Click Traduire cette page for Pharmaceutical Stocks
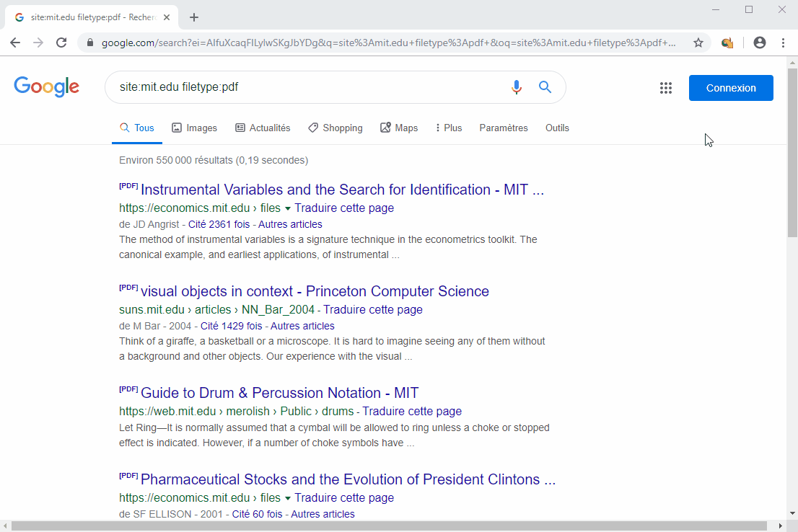798x532 pixels. (x=344, y=498)
